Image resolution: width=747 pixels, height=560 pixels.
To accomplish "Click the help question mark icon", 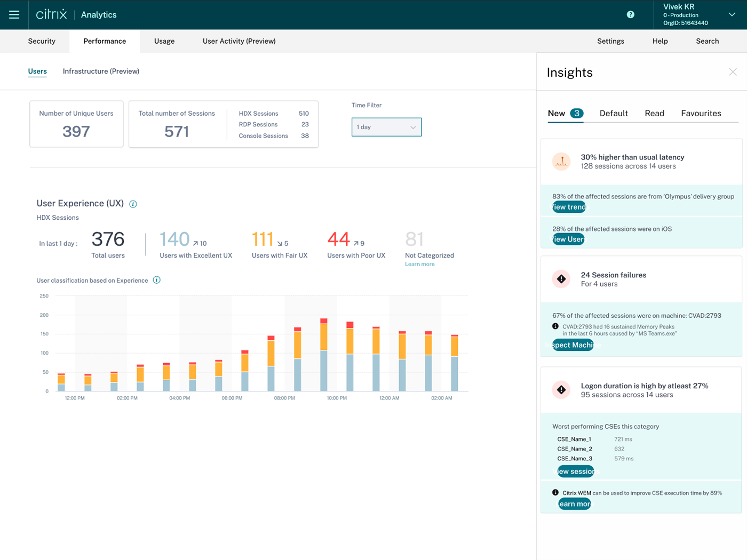I will coord(630,14).
